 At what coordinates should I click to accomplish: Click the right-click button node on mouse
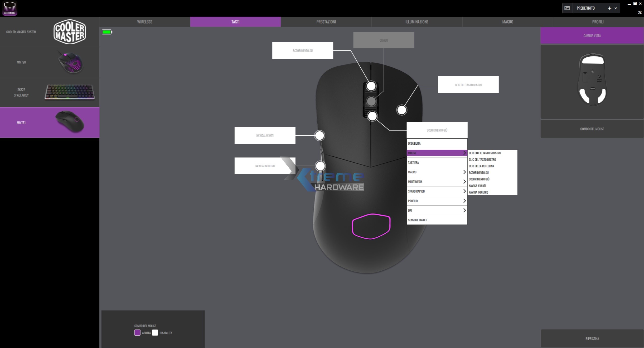click(401, 110)
